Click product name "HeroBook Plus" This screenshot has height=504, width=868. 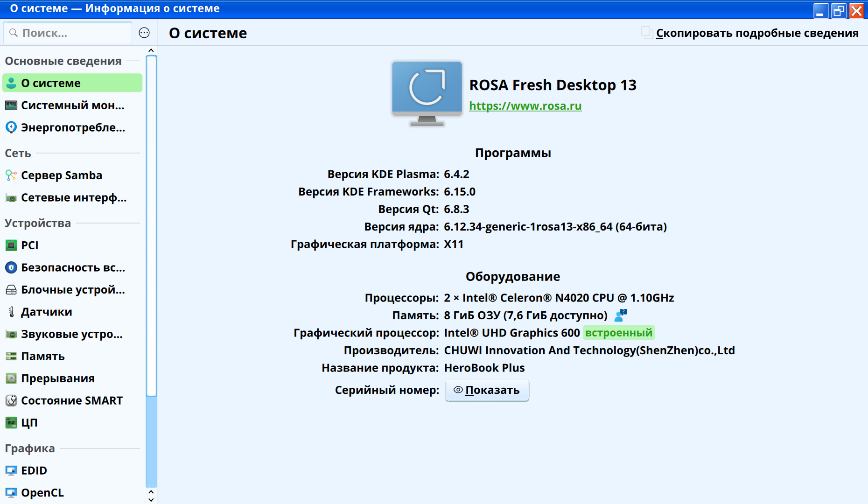[x=484, y=368]
